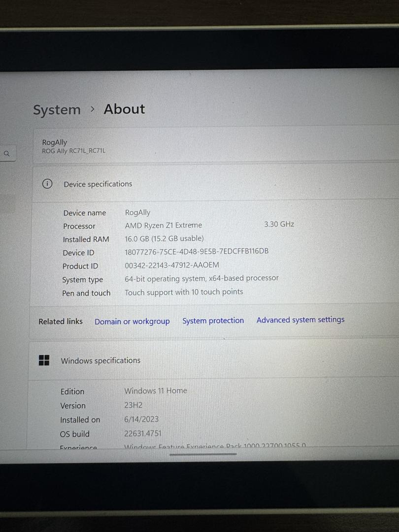Screen dimensions: 399x532
Task: Click the About page title
Action: 124,109
